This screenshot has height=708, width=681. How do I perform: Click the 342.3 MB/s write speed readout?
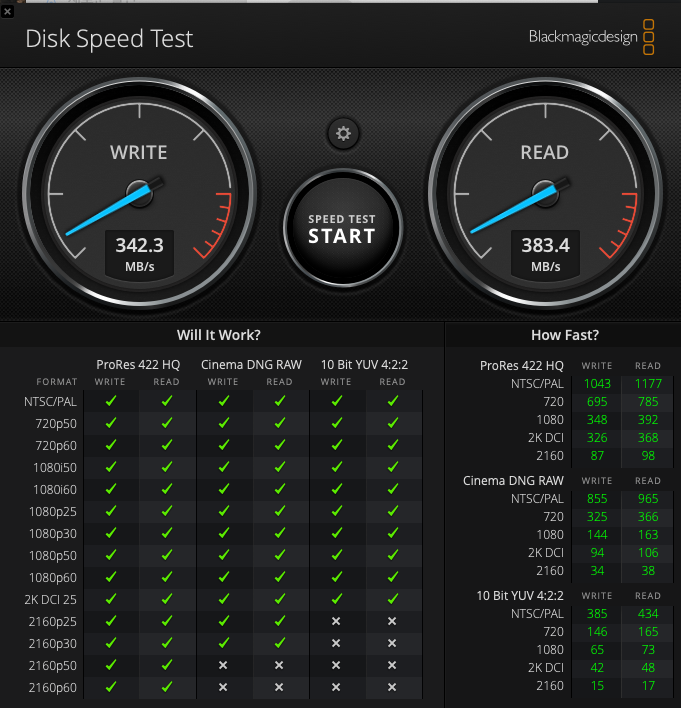(x=140, y=255)
